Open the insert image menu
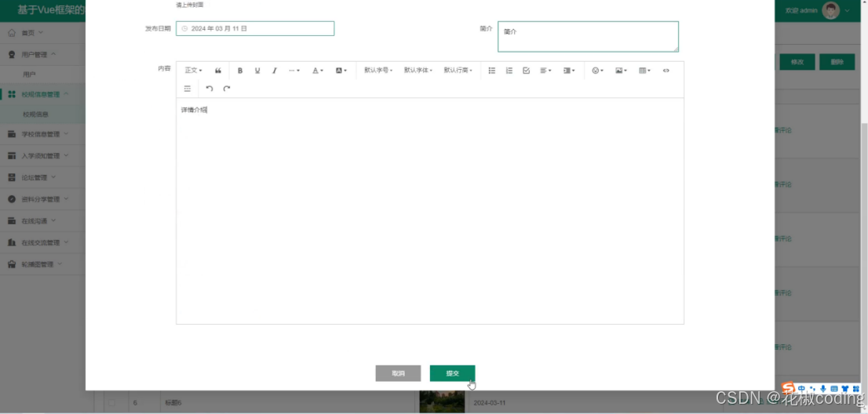 [621, 71]
